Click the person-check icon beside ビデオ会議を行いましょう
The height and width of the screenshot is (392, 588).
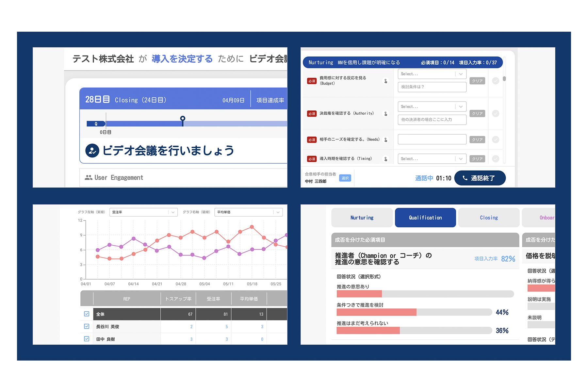tap(92, 151)
